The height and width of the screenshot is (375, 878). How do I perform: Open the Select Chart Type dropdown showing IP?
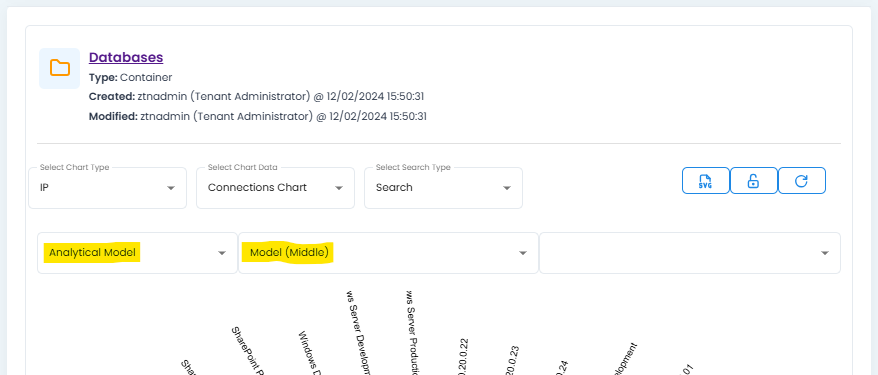pyautogui.click(x=108, y=188)
